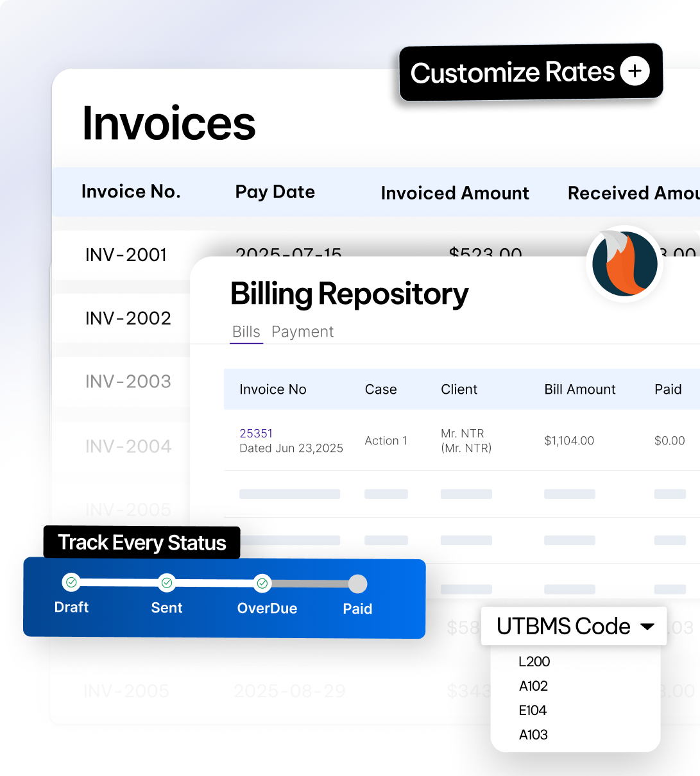Switch to the Bills tab
700x776 pixels.
coord(246,332)
